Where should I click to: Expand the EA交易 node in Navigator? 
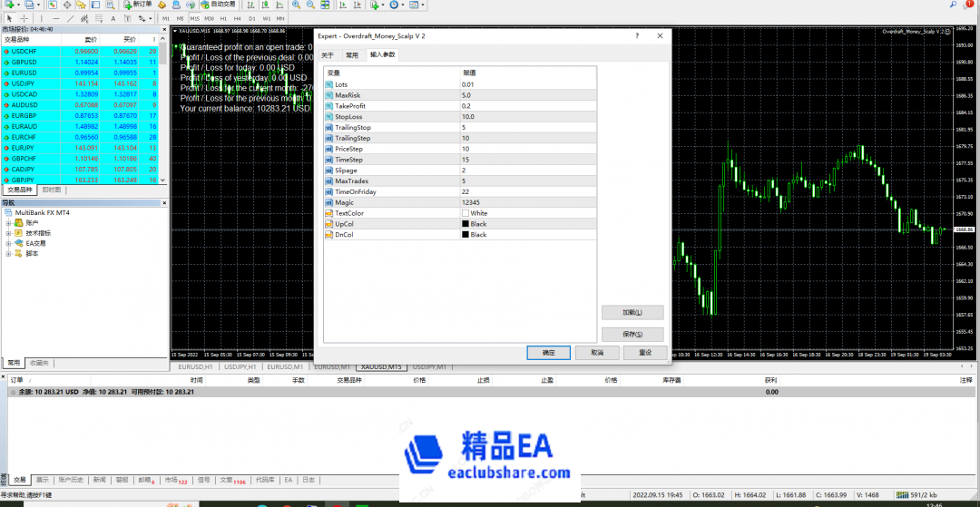(9, 243)
